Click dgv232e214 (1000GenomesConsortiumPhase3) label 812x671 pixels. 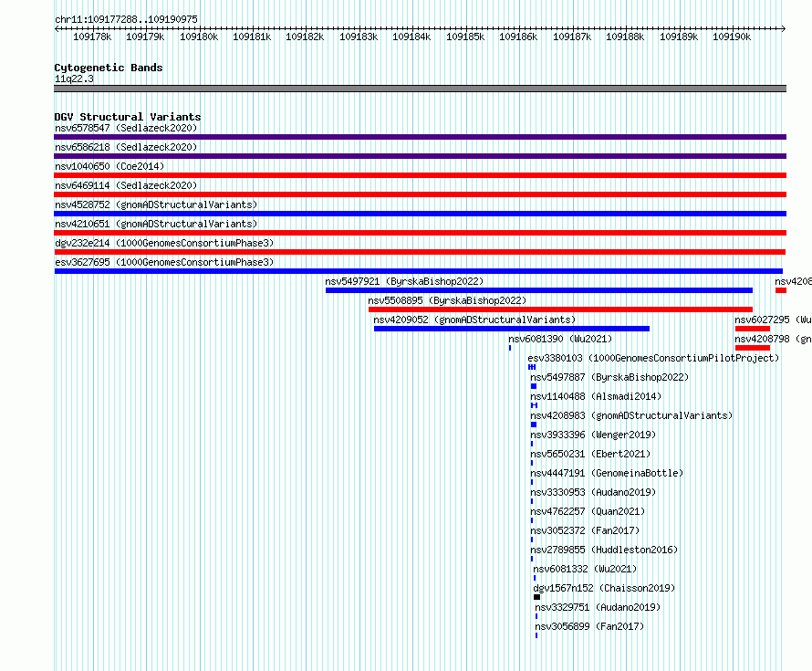click(164, 243)
